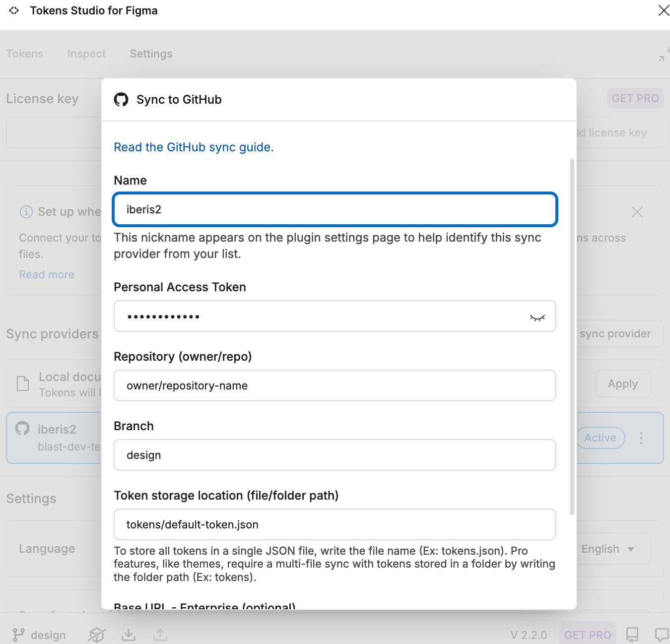Image resolution: width=670 pixels, height=644 pixels.
Task: Open the iberis2 provider three-dot menu
Action: 641,438
